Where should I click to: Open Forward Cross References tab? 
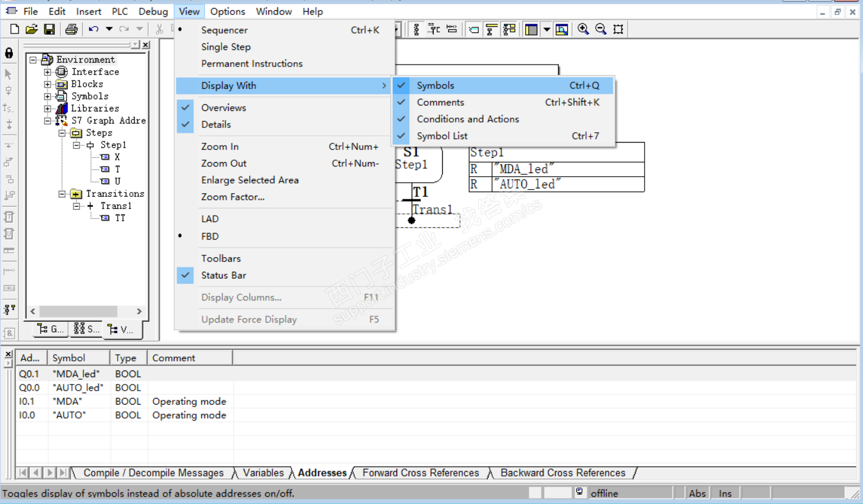[x=420, y=473]
